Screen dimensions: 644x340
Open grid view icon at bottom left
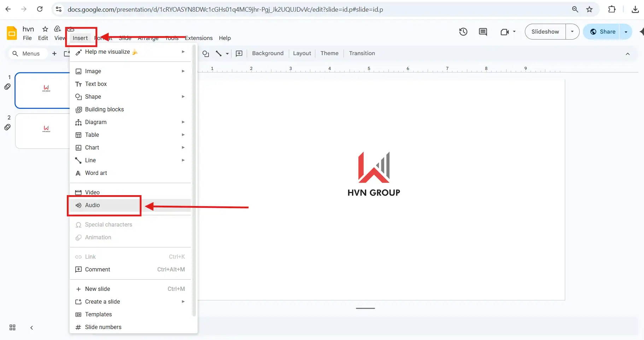point(12,327)
